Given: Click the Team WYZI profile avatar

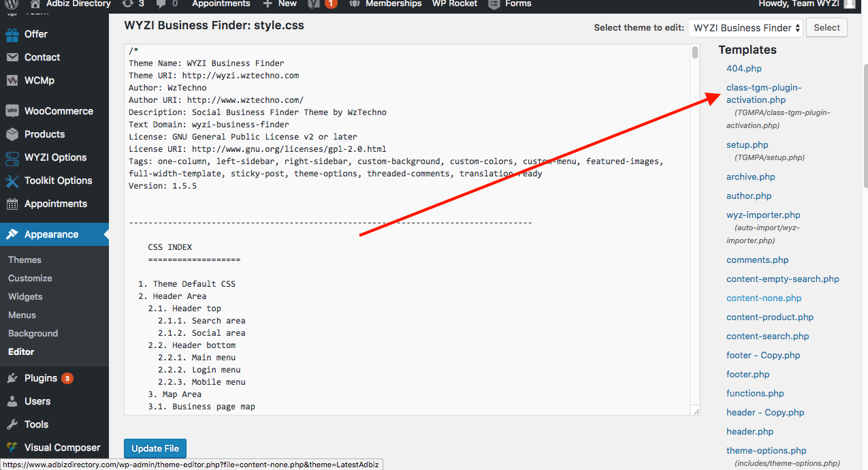Looking at the screenshot, I should (x=848, y=4).
